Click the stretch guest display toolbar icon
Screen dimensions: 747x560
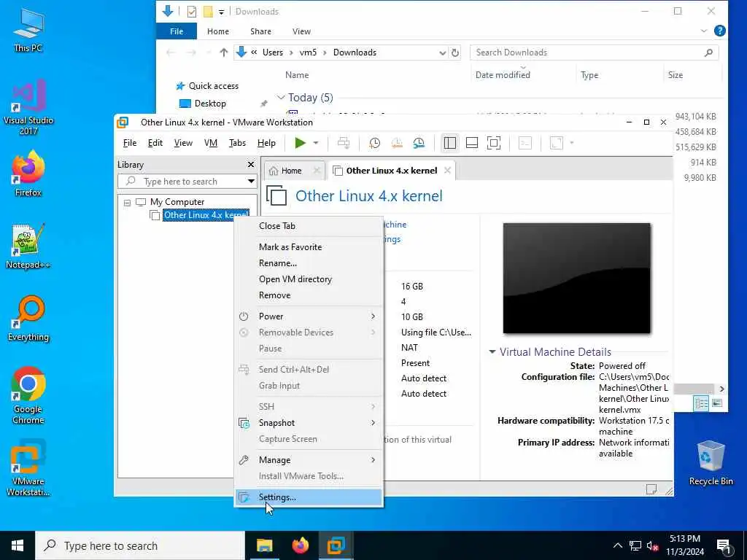(x=557, y=143)
